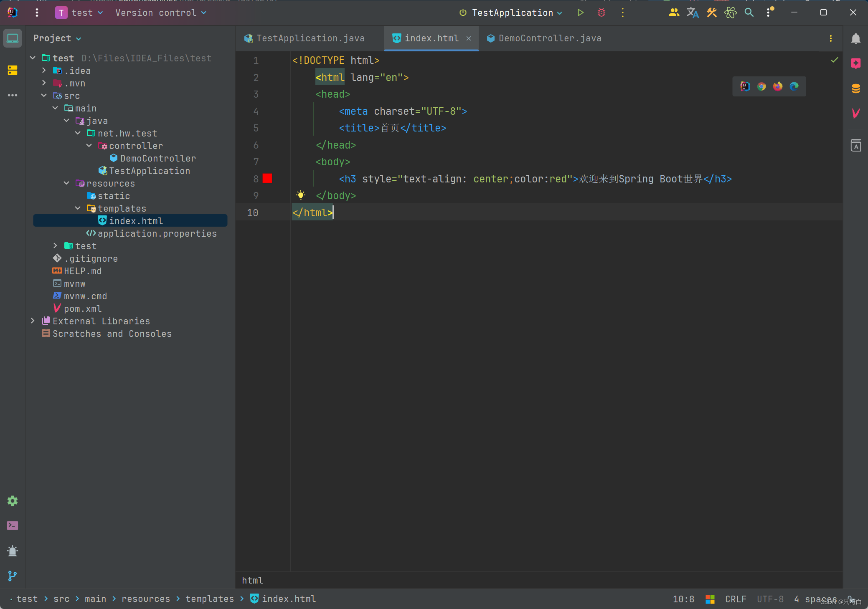The width and height of the screenshot is (868, 609).
Task: Place the cursor on line 8 h3 text
Action: (x=641, y=179)
